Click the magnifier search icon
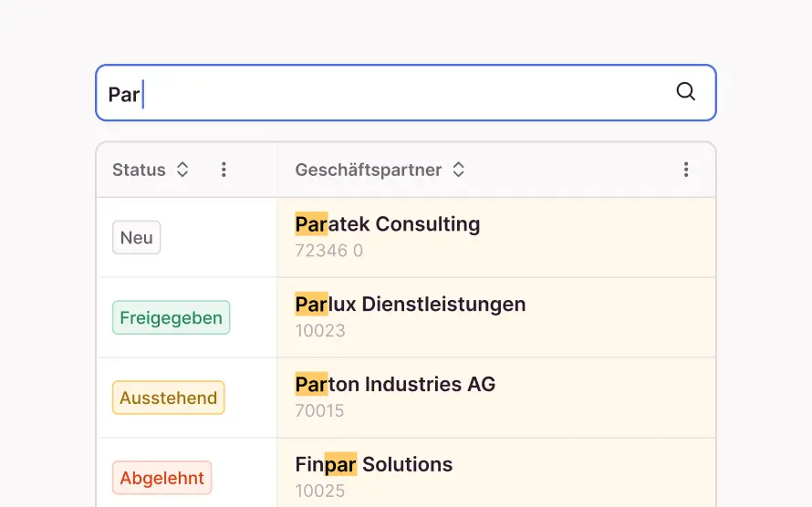The width and height of the screenshot is (812, 507). pos(685,91)
